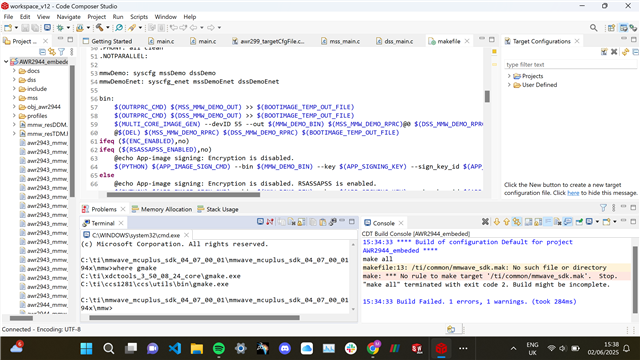Open Visual Studio Code from taskbar
Screen dimensions: 640x360
(175, 348)
